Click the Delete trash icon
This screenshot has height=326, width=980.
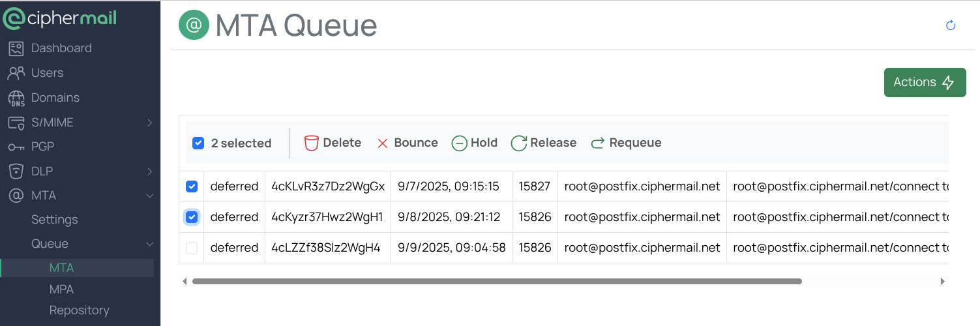point(312,143)
